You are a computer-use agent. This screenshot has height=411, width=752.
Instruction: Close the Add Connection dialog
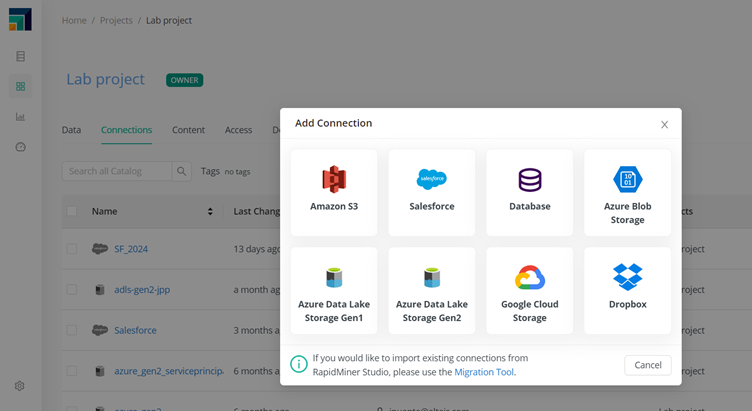point(664,125)
